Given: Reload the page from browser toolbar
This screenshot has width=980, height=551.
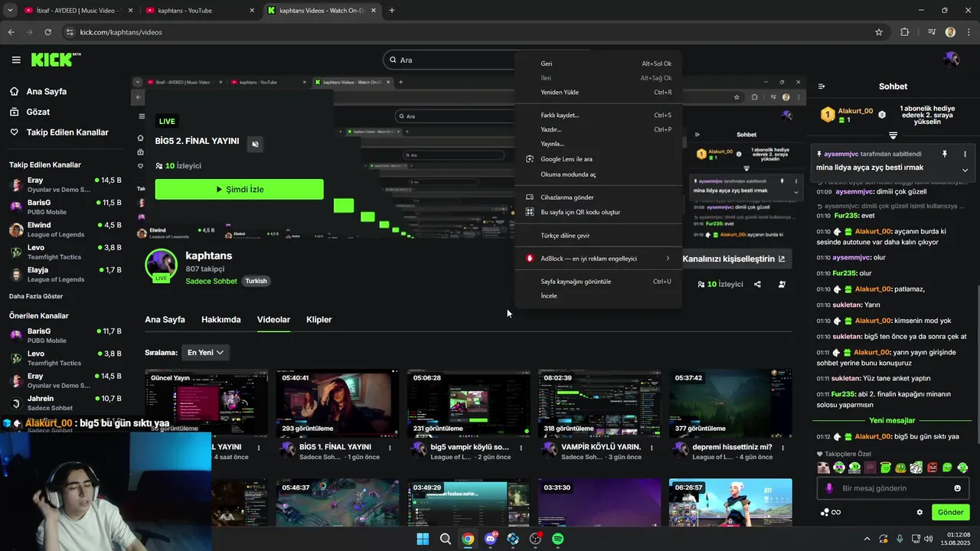Looking at the screenshot, I should click(x=47, y=32).
